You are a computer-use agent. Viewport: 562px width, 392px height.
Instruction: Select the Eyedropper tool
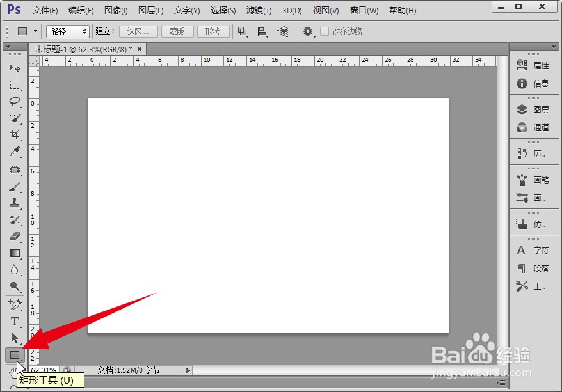point(15,152)
